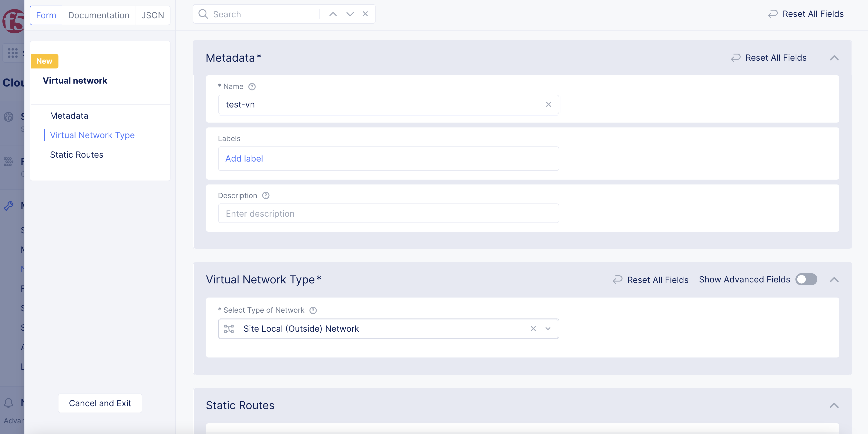Collapse the Metadata section
The height and width of the screenshot is (434, 868).
(x=834, y=58)
